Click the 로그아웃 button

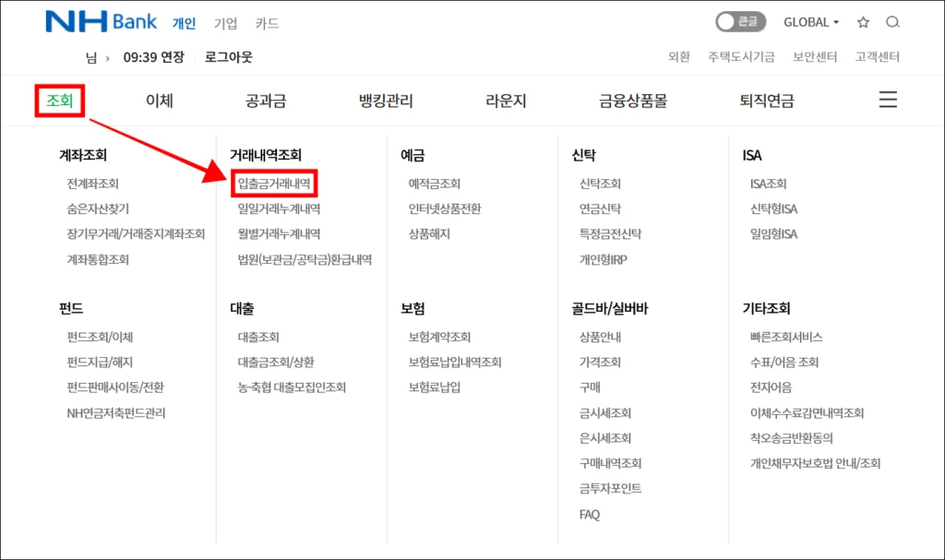point(229,57)
